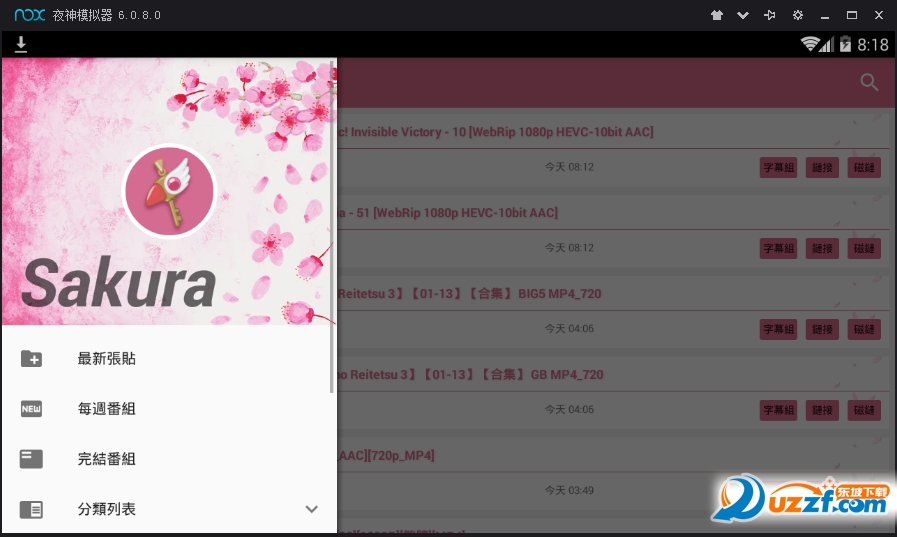Click 鏈接 for the '- 51 [WebRip' entry
Viewport: 897px width, 537px height.
[x=822, y=248]
